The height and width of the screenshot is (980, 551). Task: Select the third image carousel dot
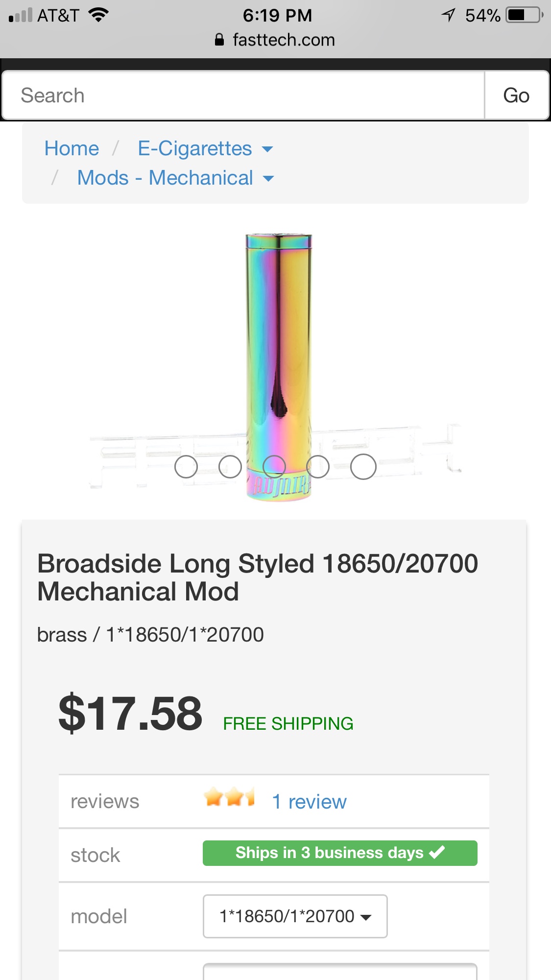tap(274, 467)
